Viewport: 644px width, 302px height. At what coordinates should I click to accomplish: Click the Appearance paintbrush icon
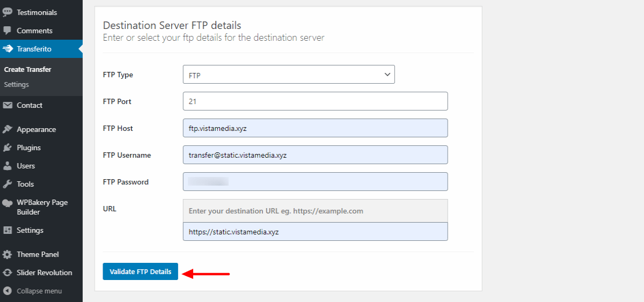(8, 129)
